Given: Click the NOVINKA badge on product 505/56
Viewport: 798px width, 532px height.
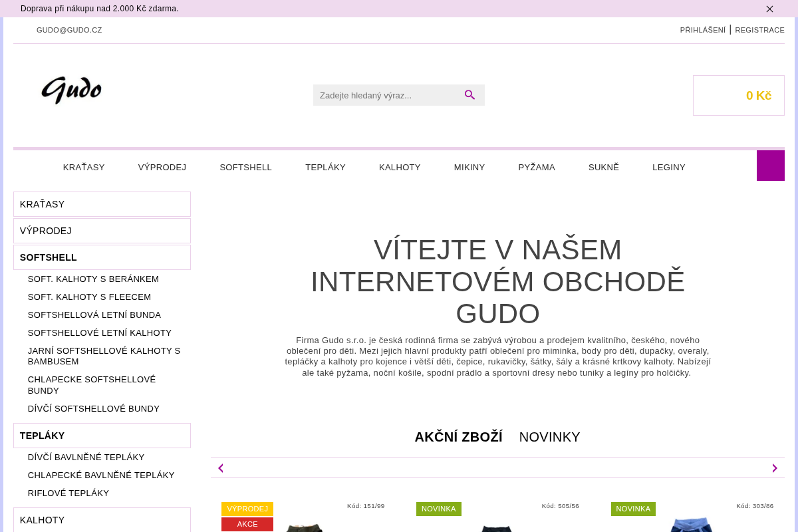Looking at the screenshot, I should [439, 509].
